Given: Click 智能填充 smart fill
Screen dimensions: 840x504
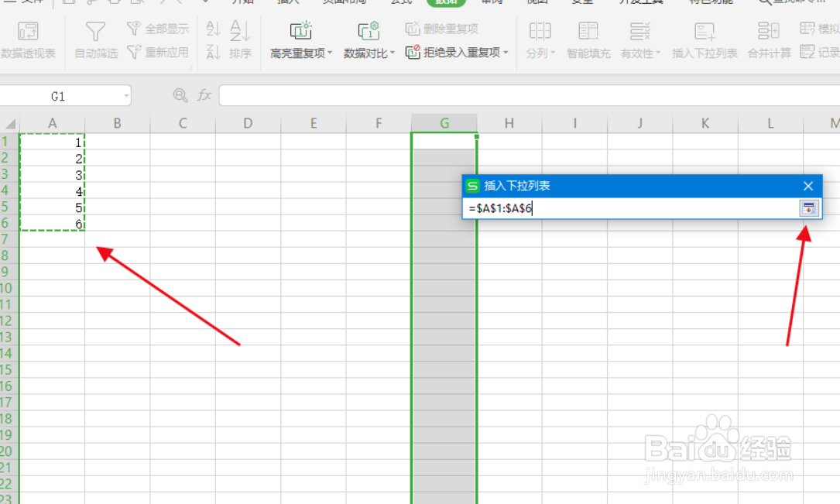Looking at the screenshot, I should [x=588, y=40].
